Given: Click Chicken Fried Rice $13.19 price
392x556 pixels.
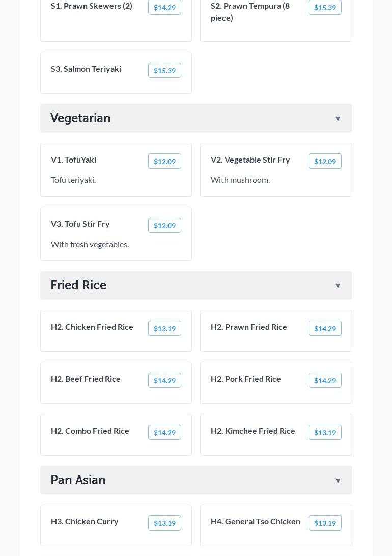Looking at the screenshot, I should click(164, 329).
